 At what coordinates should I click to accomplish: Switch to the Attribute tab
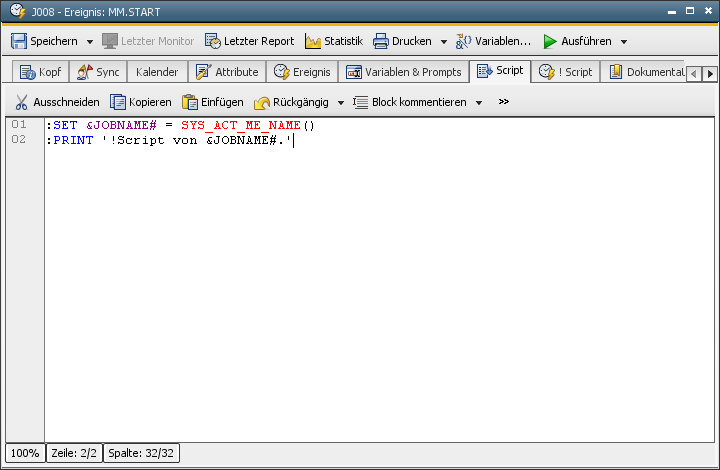pyautogui.click(x=227, y=72)
